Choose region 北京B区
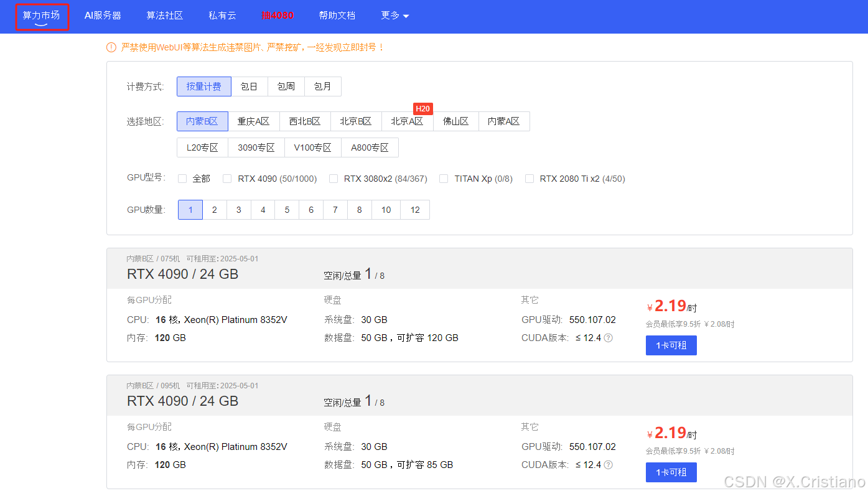868x496 pixels. (x=356, y=121)
